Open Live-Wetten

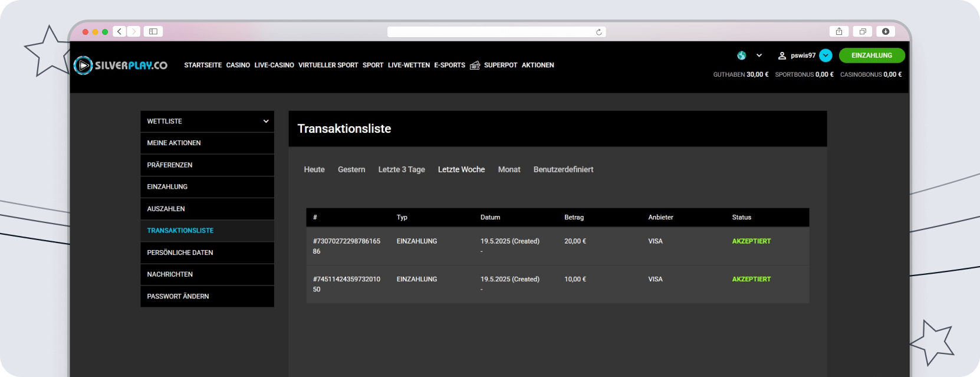pyautogui.click(x=409, y=65)
